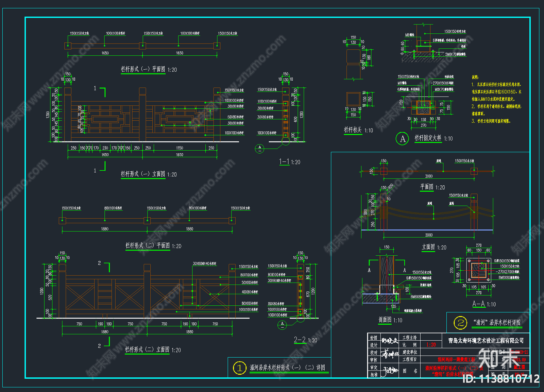Click the '剖面图 1:10' title
The width and height of the screenshot is (544, 392).
tap(390, 320)
